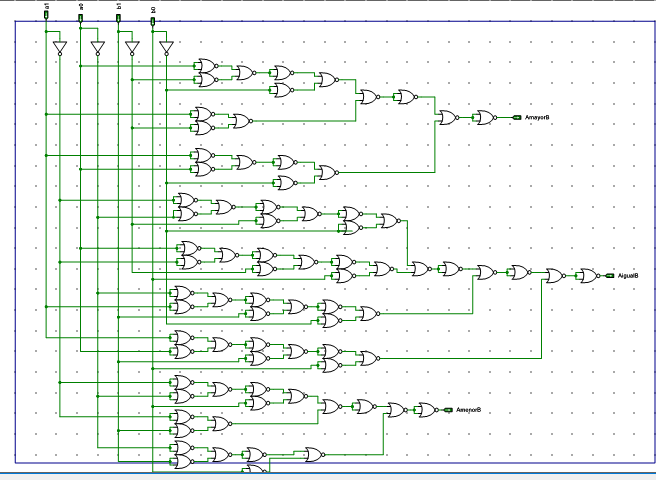Select the NOT gate below b1

pos(131,47)
